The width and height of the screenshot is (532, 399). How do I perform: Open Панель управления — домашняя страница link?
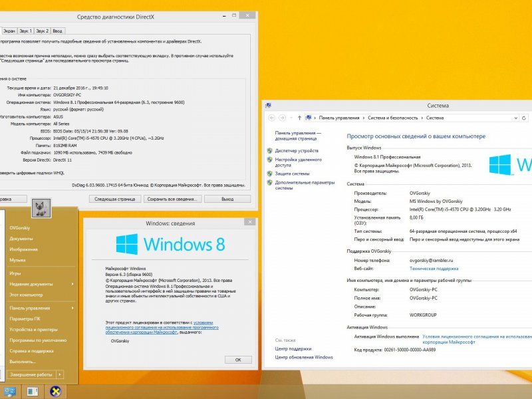tap(298, 136)
